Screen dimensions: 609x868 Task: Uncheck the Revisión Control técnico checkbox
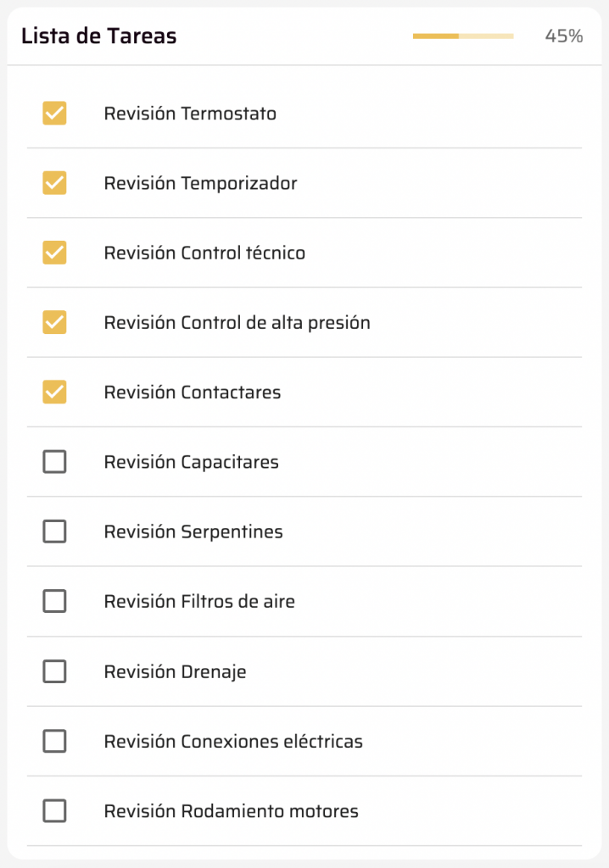point(54,253)
